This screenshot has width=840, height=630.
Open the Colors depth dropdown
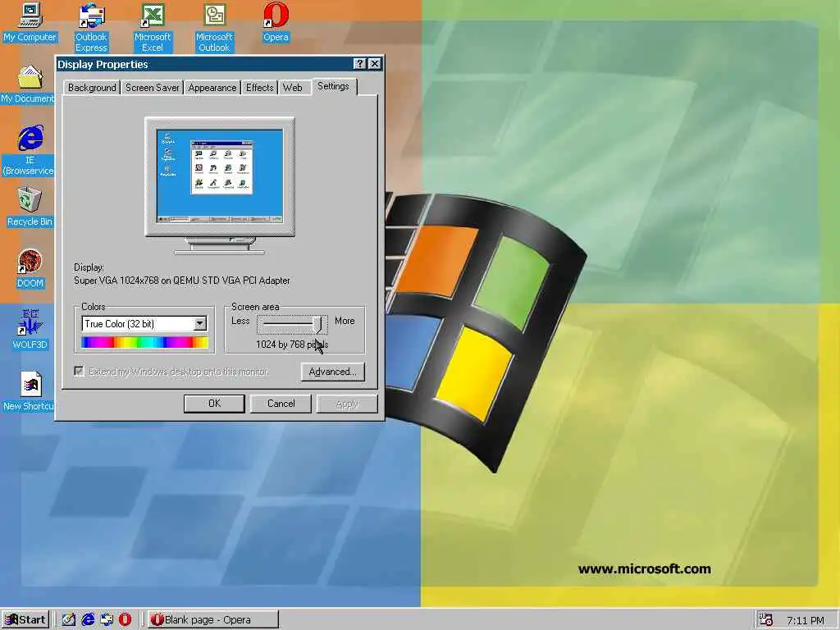click(x=200, y=323)
